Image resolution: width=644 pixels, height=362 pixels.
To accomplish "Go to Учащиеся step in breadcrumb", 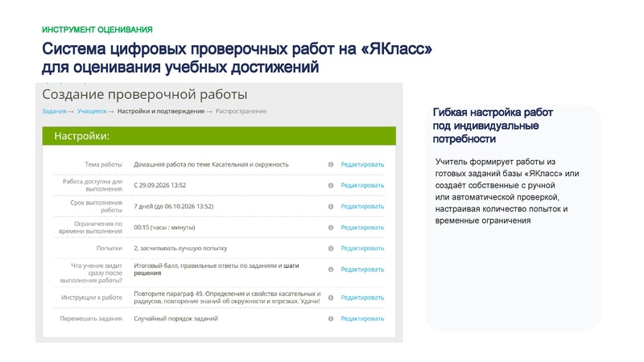I will (x=92, y=111).
